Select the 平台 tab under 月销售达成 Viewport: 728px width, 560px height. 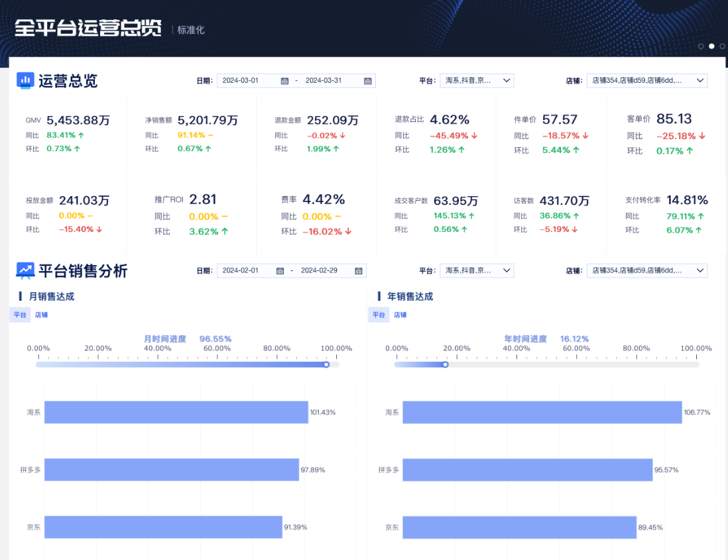(x=20, y=315)
